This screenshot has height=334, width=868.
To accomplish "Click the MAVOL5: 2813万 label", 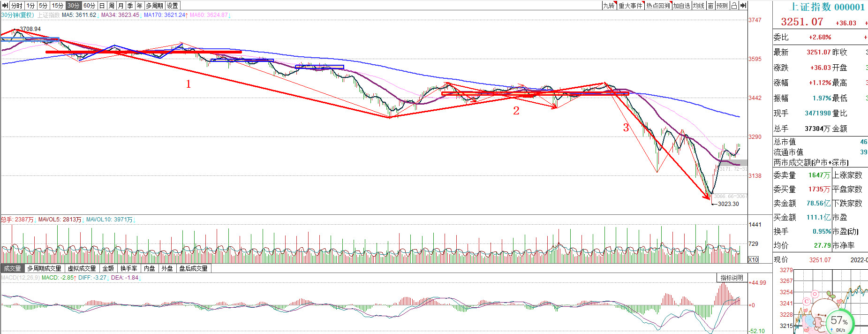I will click(60, 220).
